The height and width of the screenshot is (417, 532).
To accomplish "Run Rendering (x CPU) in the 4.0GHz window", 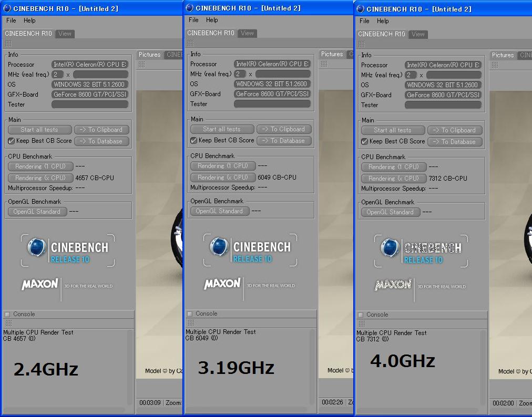I will (394, 179).
